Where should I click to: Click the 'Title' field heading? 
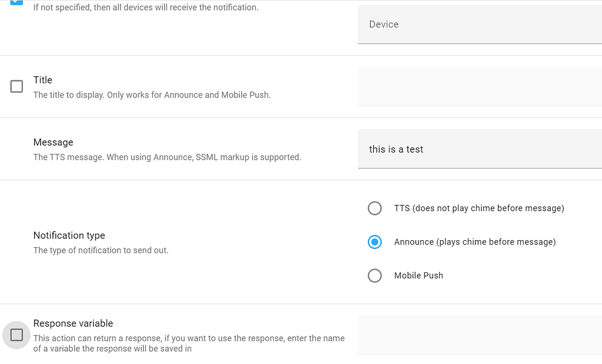[42, 80]
